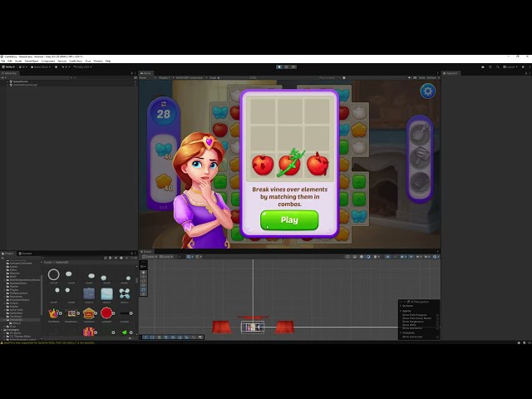The width and height of the screenshot is (532, 399).
Task: Switch to the Project tab
Action: (x=7, y=254)
